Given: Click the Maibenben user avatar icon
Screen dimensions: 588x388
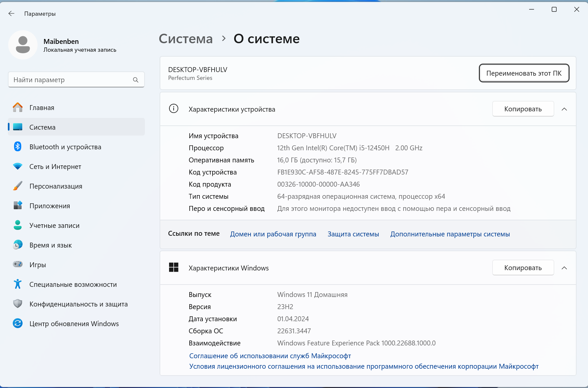Looking at the screenshot, I should click(23, 45).
